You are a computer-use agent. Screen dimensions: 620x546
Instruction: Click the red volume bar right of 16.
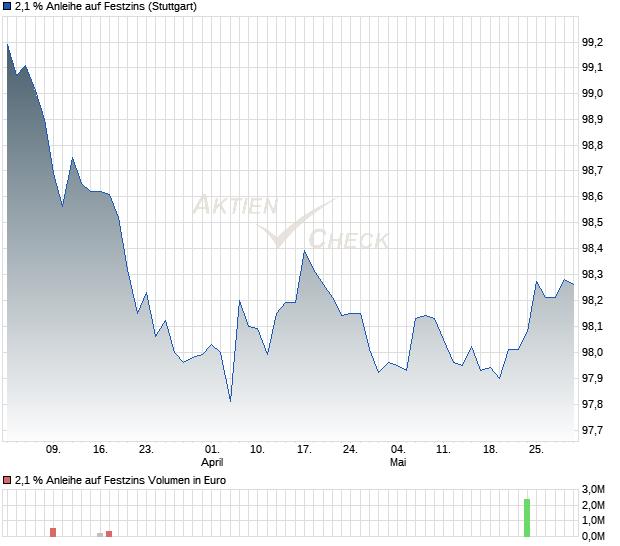[109, 534]
